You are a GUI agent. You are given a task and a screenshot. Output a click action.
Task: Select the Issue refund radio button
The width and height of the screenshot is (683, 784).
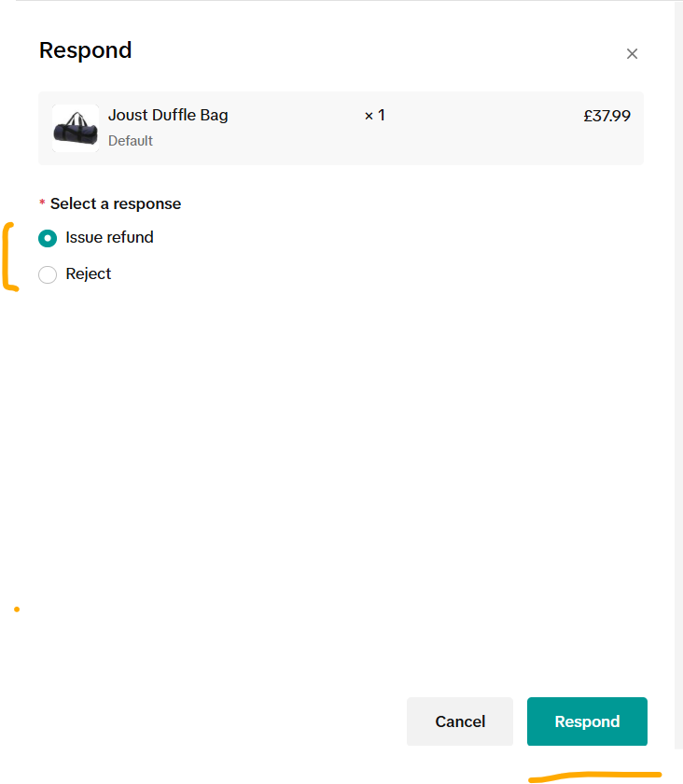pos(48,238)
